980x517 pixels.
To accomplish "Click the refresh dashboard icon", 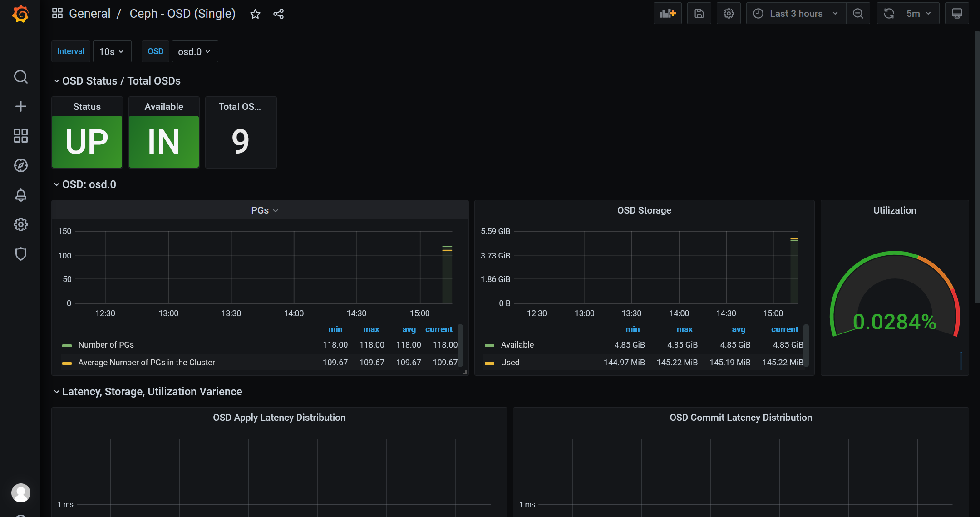I will [x=889, y=14].
